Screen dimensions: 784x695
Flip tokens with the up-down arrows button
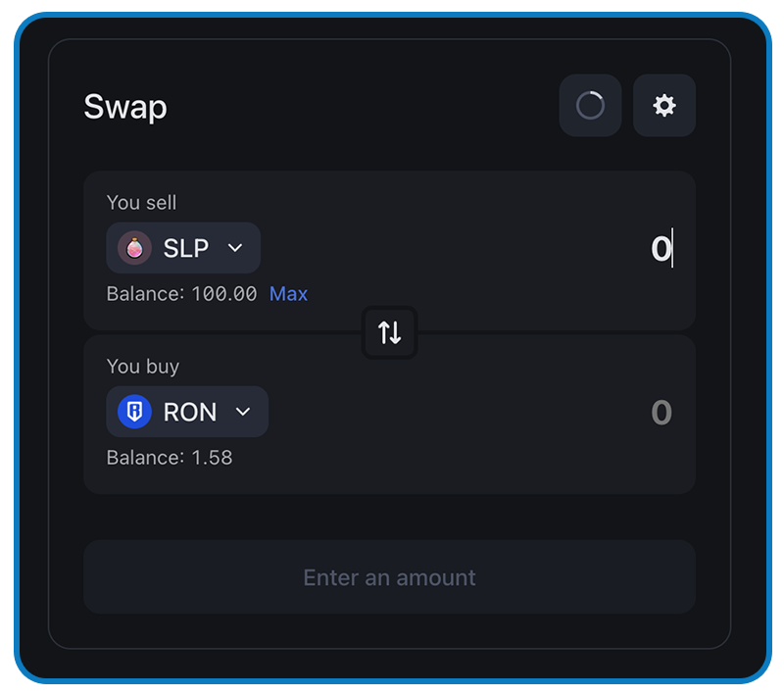[389, 332]
